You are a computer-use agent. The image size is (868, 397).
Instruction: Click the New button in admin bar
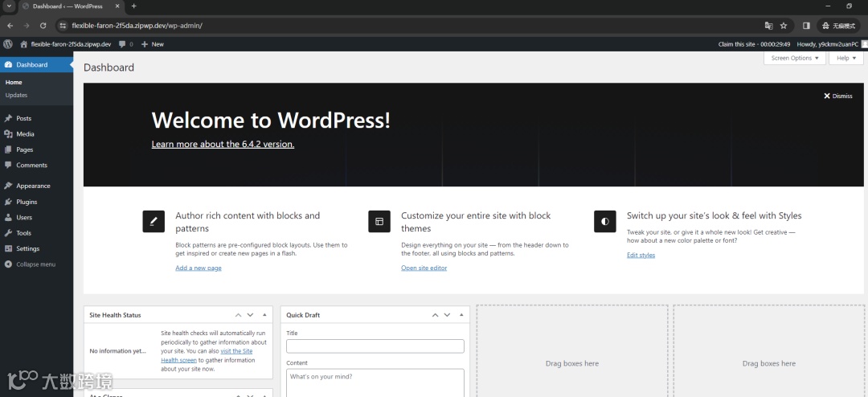pos(153,43)
